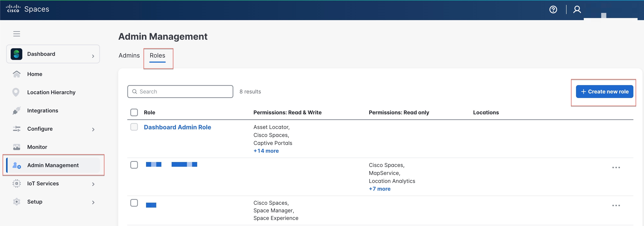Select Admin Management in sidebar
Image resolution: width=644 pixels, height=226 pixels.
53,165
